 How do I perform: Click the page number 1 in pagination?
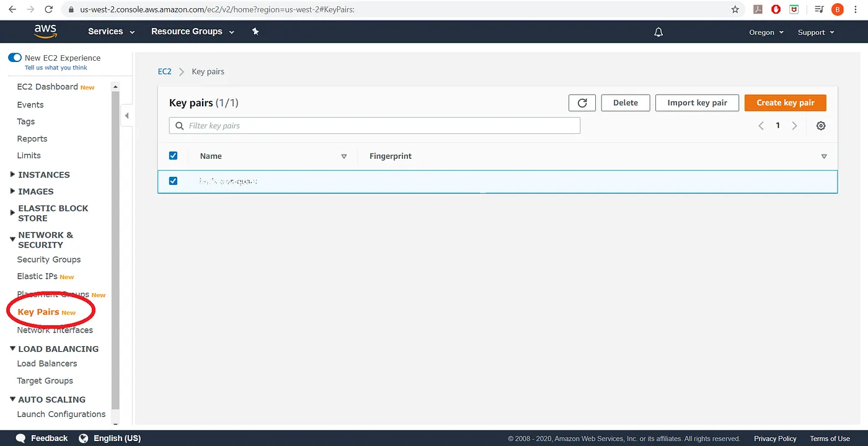click(x=778, y=126)
